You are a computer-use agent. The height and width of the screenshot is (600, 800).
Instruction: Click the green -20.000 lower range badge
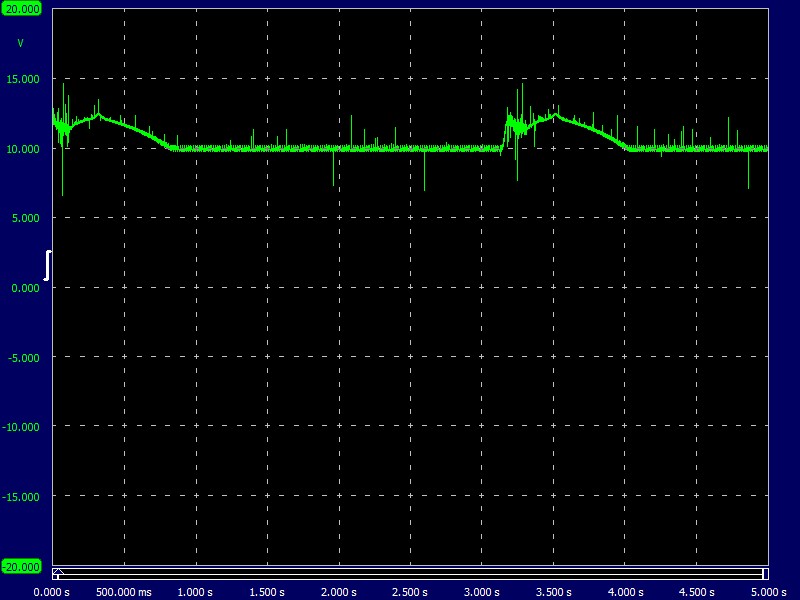[x=21, y=567]
